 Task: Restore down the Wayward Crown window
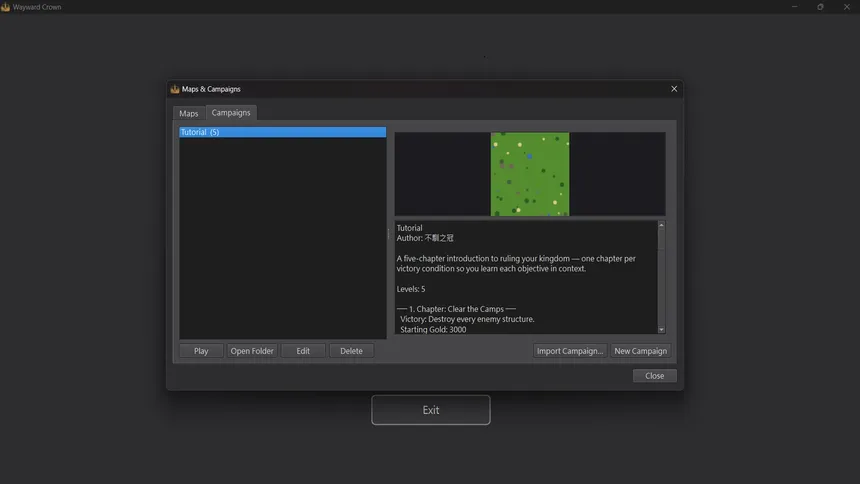click(821, 7)
